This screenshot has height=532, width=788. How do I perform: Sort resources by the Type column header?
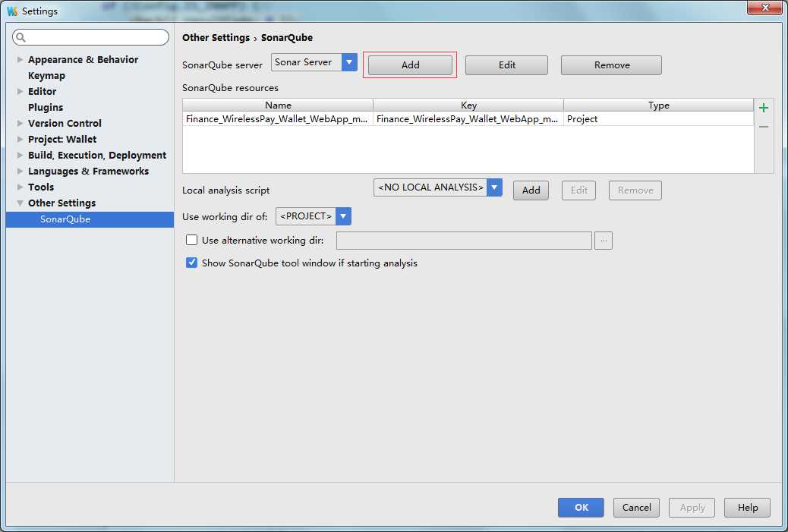[x=658, y=105]
